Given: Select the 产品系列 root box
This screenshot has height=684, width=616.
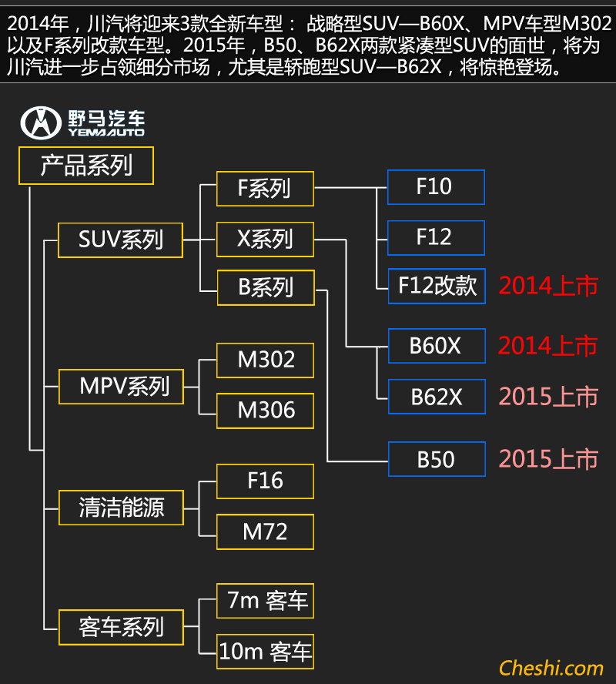Looking at the screenshot, I should [86, 166].
